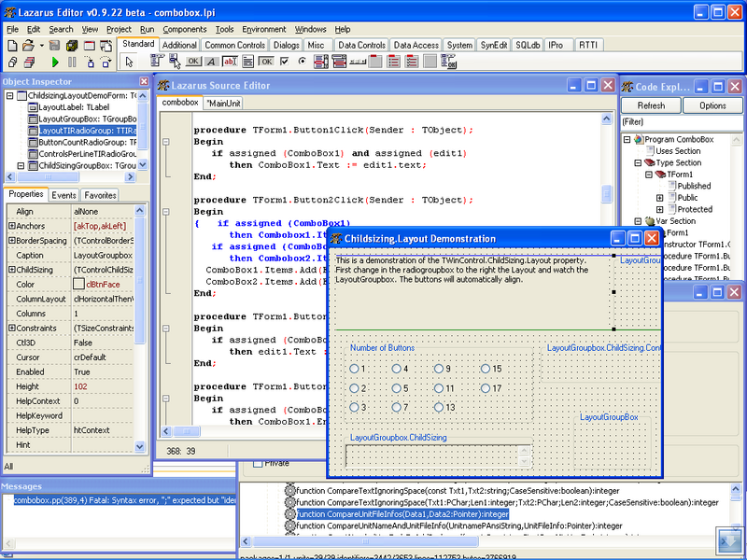
Task: Click the New Unit toolbar icon
Action: tap(12, 44)
